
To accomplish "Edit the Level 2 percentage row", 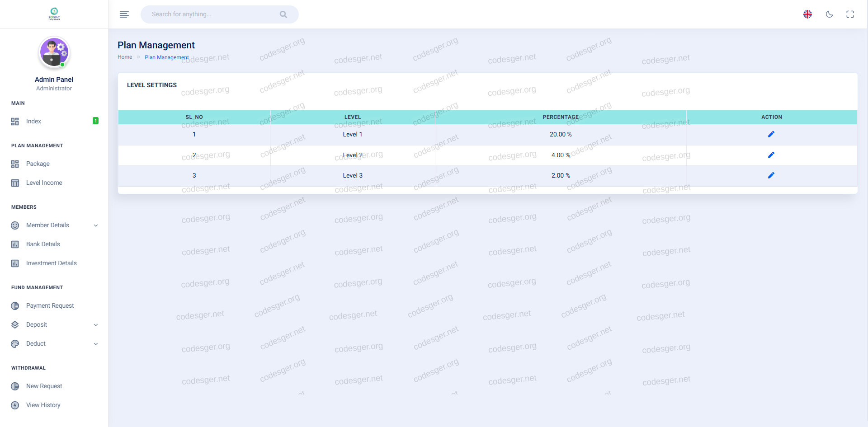I will pos(771,155).
